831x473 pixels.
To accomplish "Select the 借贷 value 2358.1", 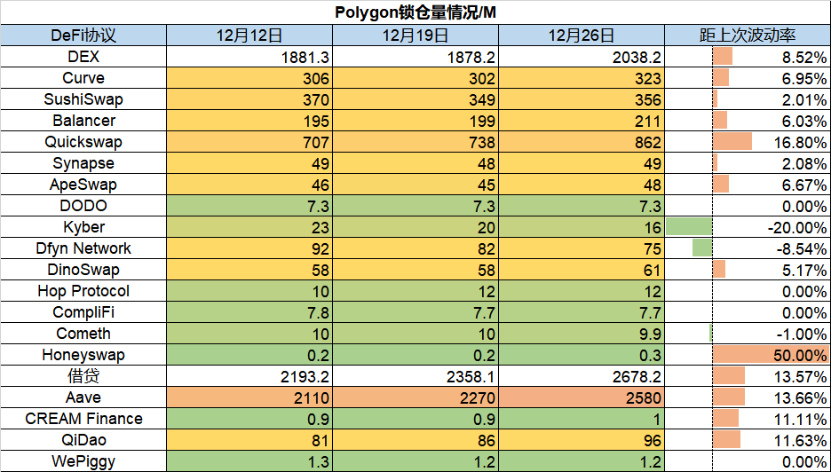I will (415, 376).
